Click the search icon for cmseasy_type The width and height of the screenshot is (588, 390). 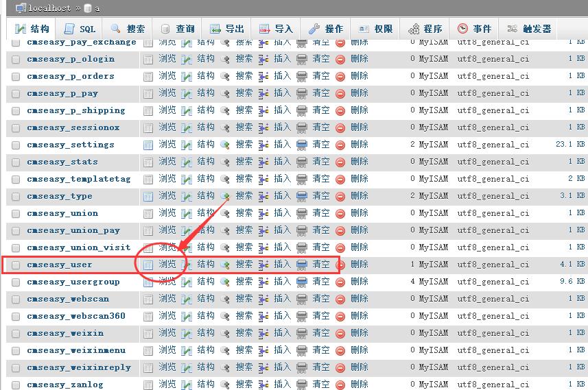click(x=225, y=196)
